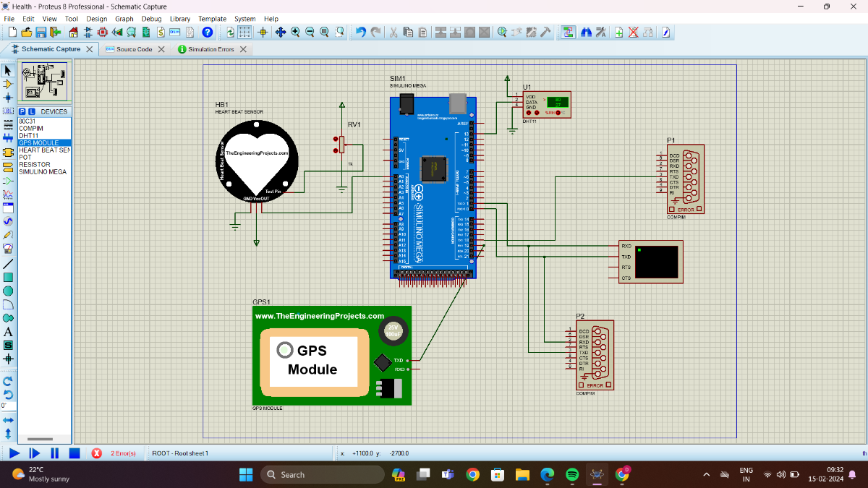The width and height of the screenshot is (868, 488).
Task: Click the Rotate Clockwise icon
Action: pyautogui.click(x=8, y=380)
